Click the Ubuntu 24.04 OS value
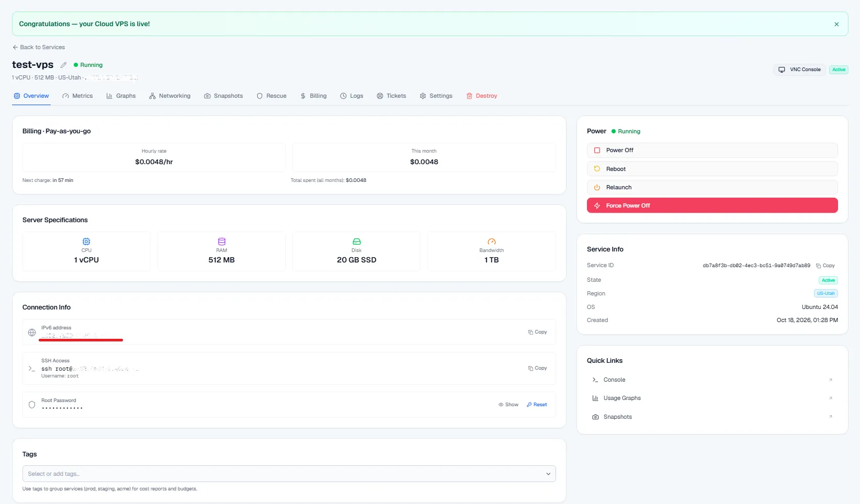Screen dimensions: 860x504 (820, 307)
